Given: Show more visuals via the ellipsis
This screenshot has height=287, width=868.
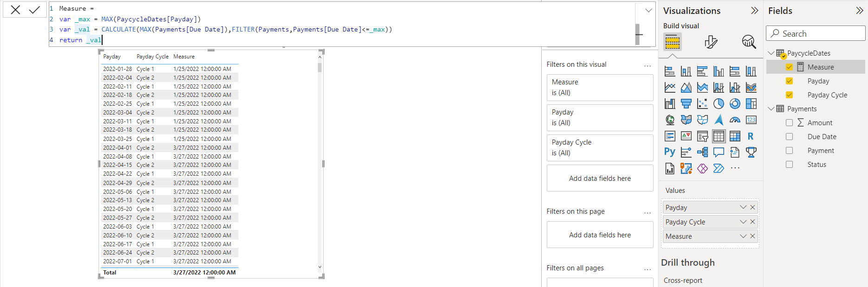Looking at the screenshot, I should (735, 168).
